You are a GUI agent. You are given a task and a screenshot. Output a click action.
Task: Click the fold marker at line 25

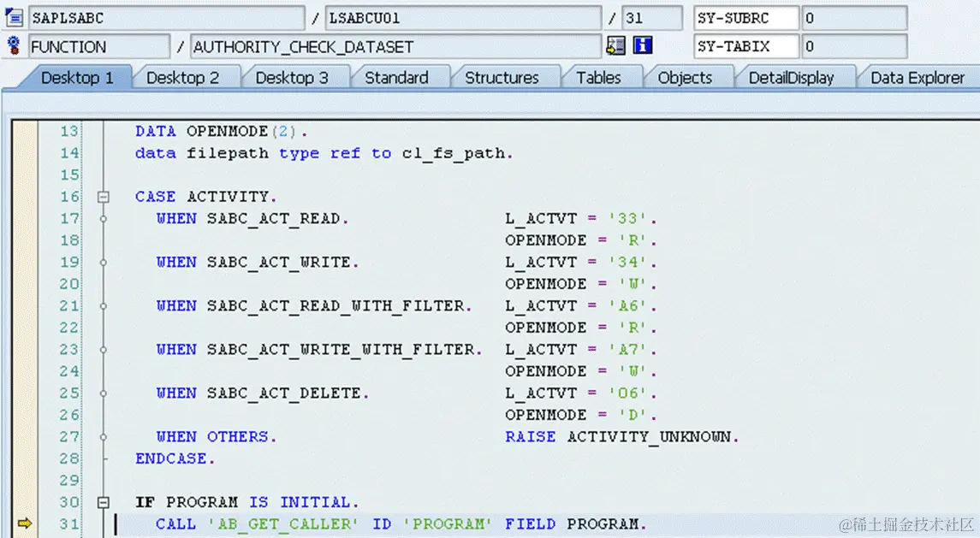[x=103, y=393]
